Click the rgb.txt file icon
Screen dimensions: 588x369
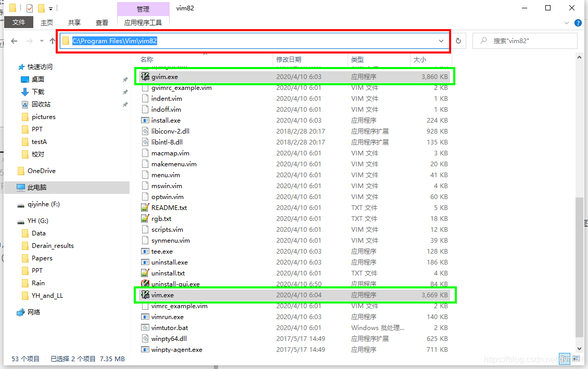(x=145, y=218)
